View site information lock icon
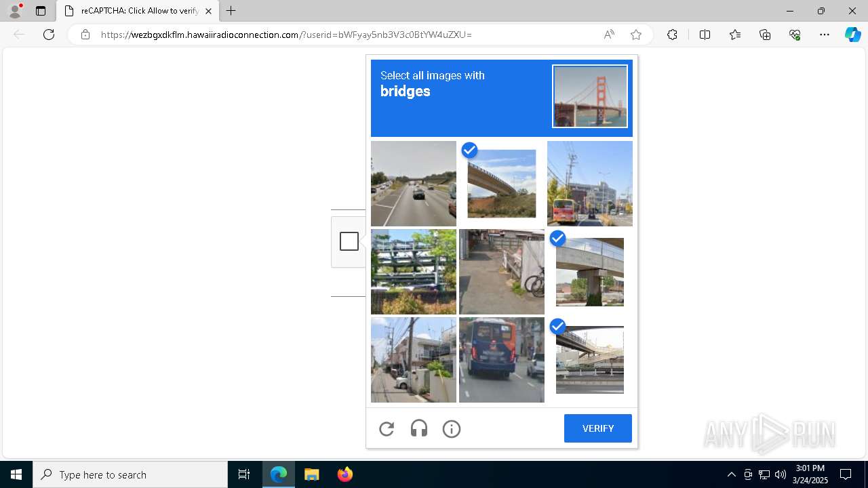Viewport: 868px width, 488px height. pyautogui.click(x=85, y=35)
